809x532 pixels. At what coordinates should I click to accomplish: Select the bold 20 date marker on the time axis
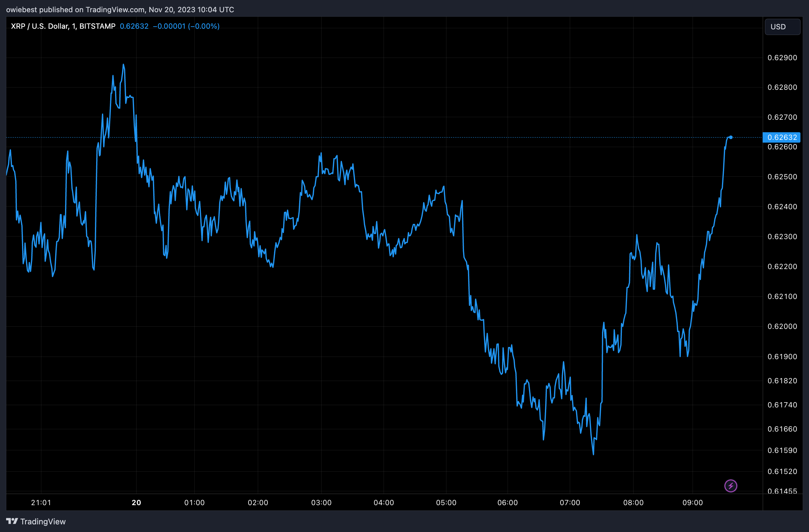(136, 502)
